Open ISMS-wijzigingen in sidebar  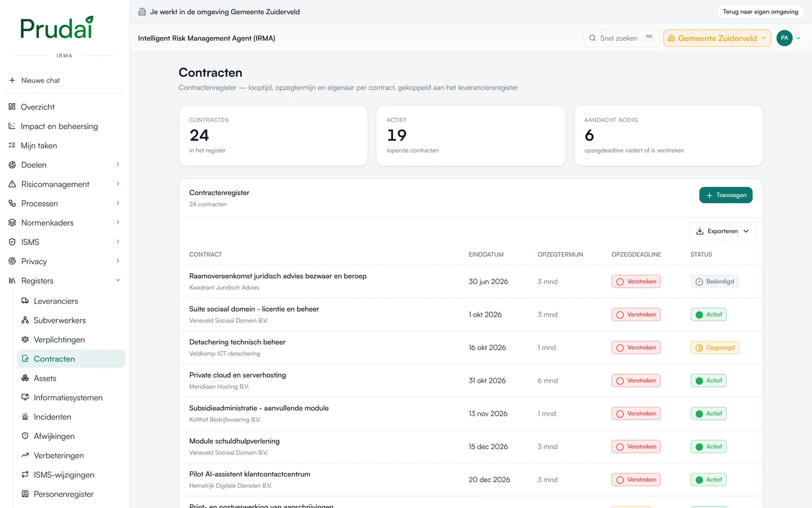[71, 475]
